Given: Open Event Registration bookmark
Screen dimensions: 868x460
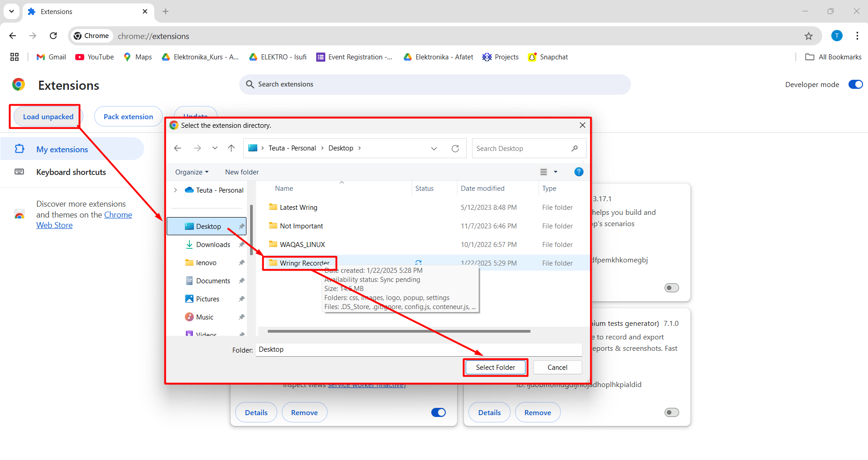Looking at the screenshot, I should click(x=354, y=57).
